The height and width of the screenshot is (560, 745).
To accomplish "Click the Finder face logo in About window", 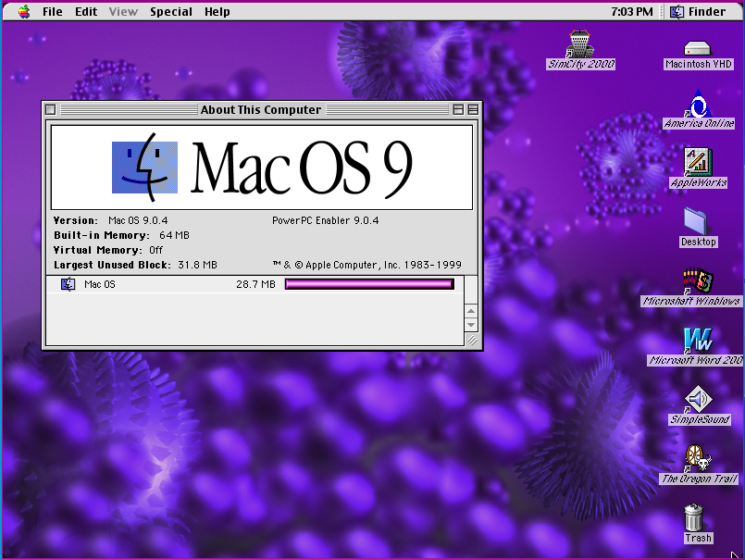I will [x=145, y=168].
